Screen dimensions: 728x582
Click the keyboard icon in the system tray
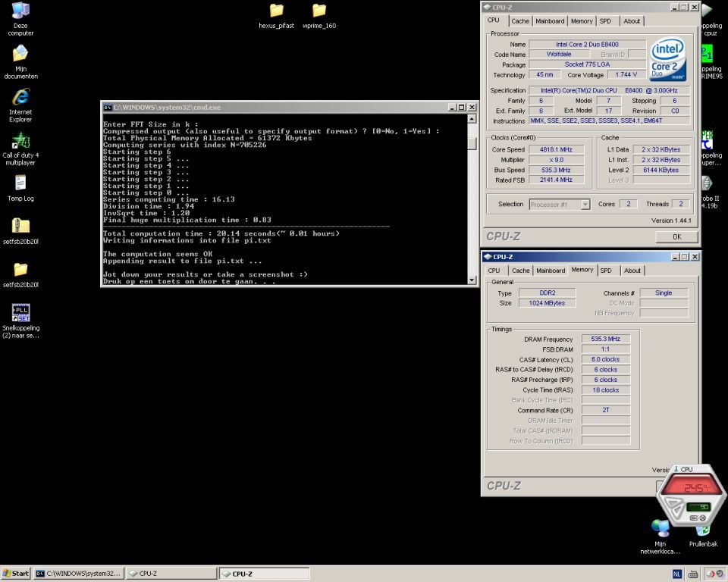tap(693, 574)
